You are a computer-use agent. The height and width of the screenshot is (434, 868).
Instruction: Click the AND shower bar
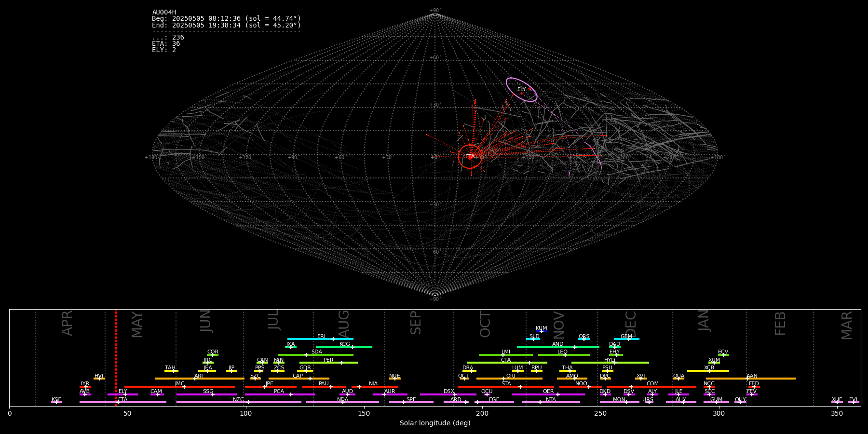[558, 347]
